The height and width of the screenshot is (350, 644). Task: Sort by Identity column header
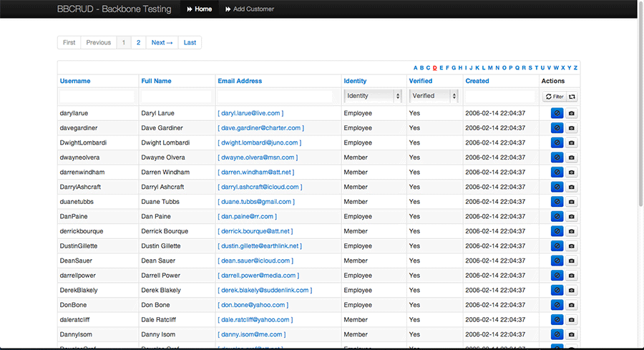click(355, 81)
